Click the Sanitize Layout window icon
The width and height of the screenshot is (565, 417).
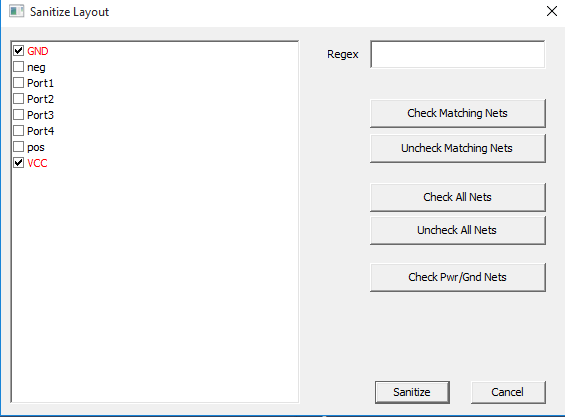17,11
